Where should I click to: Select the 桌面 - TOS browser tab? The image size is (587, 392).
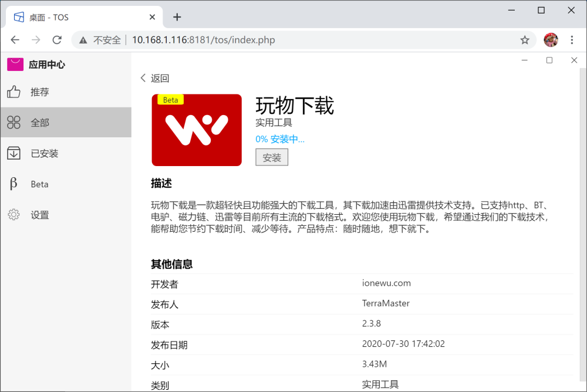tap(84, 17)
